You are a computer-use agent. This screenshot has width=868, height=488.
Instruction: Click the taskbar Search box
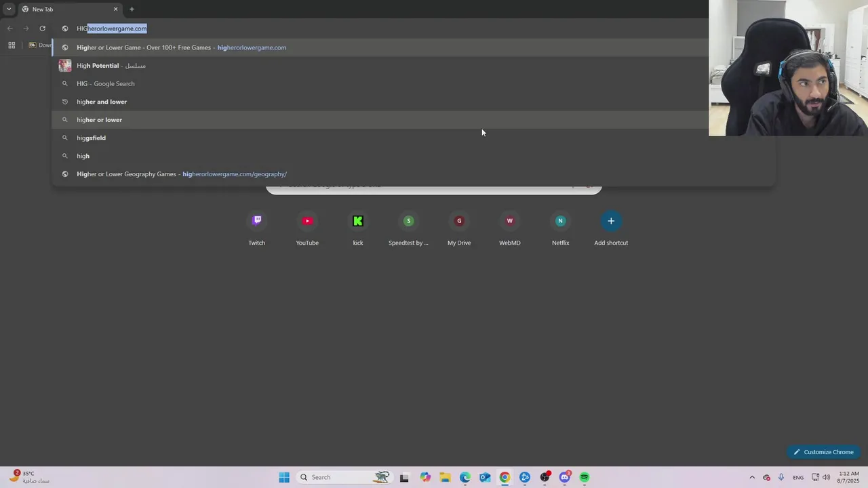[x=344, y=477]
